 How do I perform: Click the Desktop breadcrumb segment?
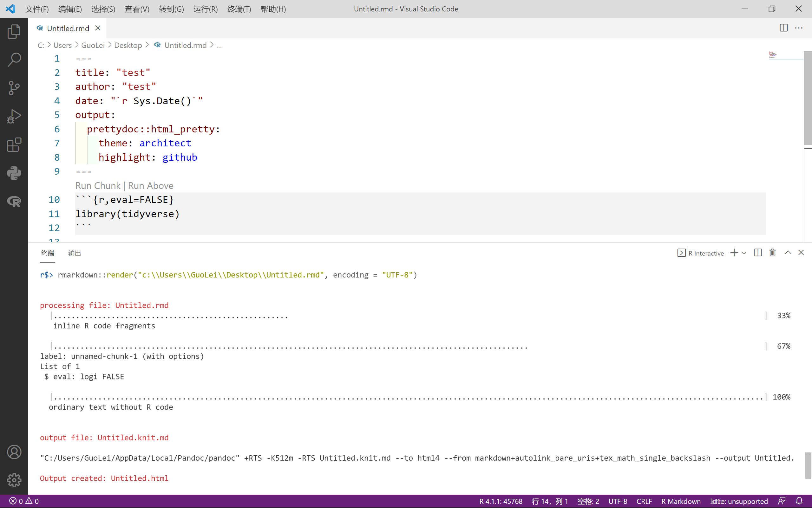point(128,45)
